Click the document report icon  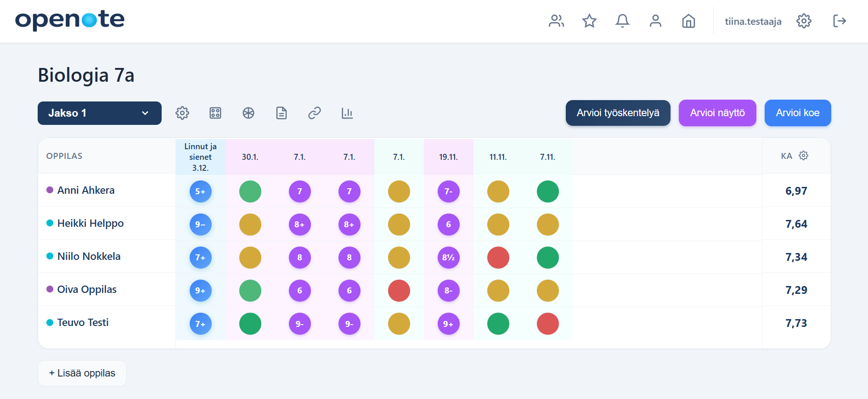282,113
